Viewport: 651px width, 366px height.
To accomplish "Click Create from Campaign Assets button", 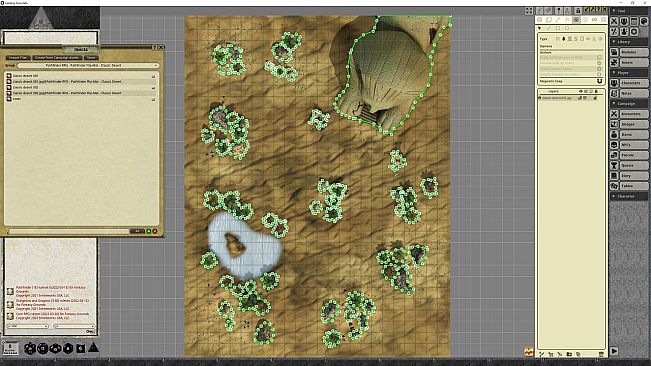I will [57, 58].
